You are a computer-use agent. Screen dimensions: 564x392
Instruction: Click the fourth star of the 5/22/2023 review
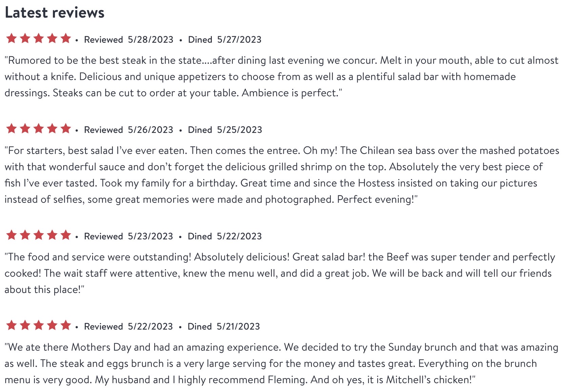[x=52, y=325]
